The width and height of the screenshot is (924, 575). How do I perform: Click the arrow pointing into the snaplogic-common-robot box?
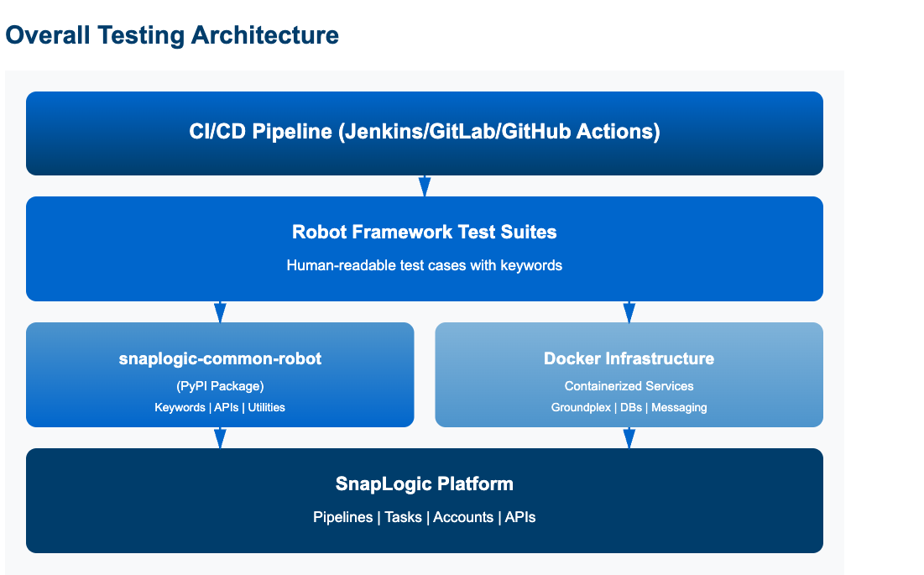(x=220, y=311)
